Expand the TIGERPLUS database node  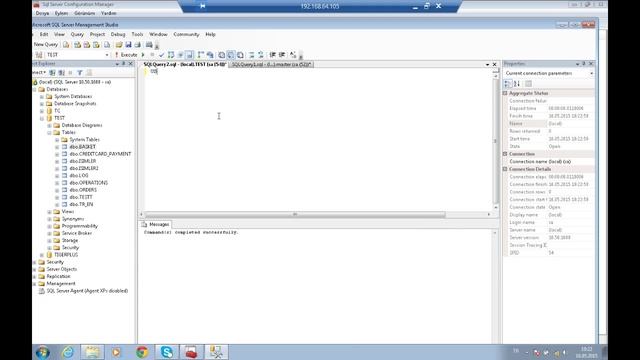click(42, 255)
